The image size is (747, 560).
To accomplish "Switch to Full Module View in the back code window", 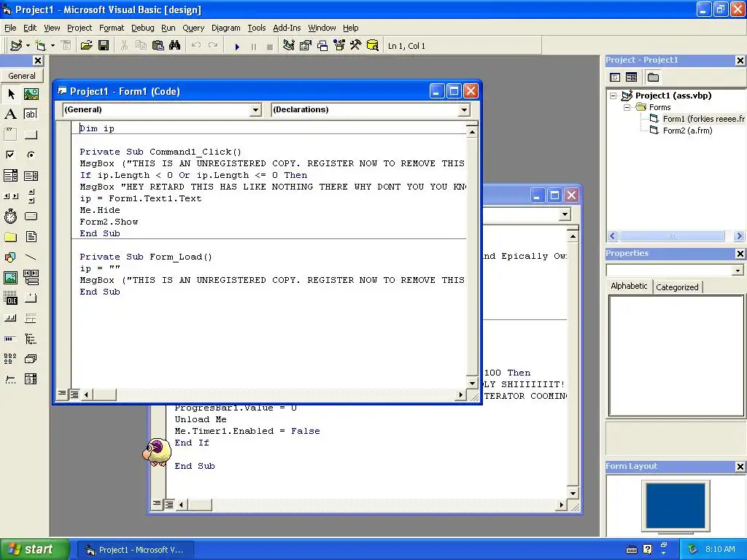I will pos(169,504).
